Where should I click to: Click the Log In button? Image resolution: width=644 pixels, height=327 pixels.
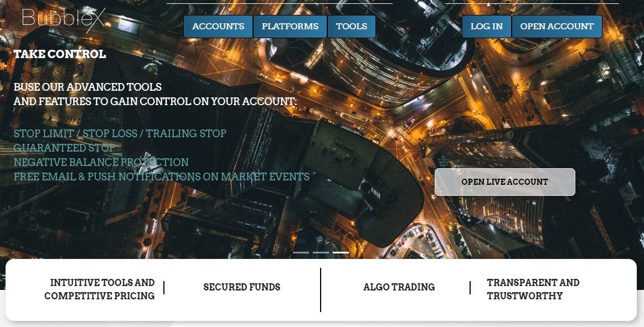(x=487, y=27)
